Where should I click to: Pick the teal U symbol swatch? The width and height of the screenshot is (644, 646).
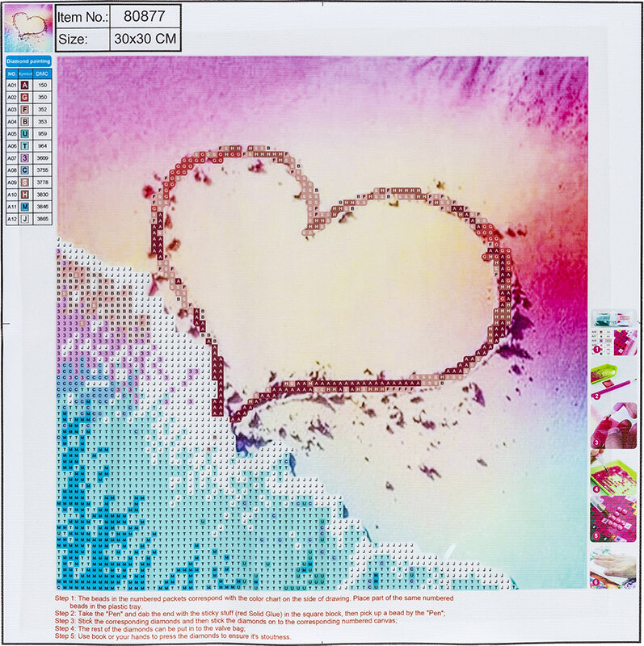25,133
